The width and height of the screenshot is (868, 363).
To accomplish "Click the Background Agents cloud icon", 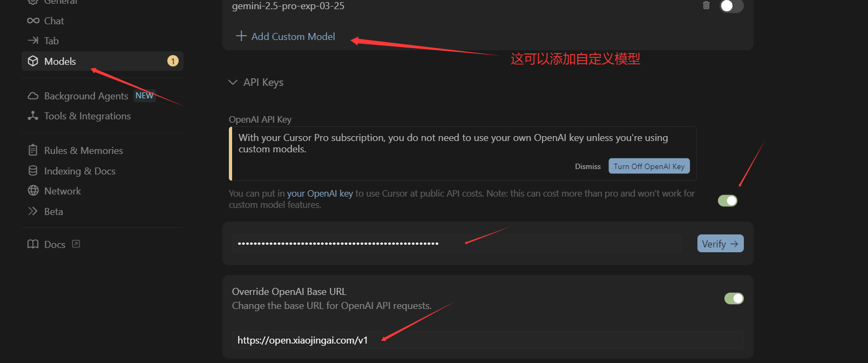I will (33, 96).
